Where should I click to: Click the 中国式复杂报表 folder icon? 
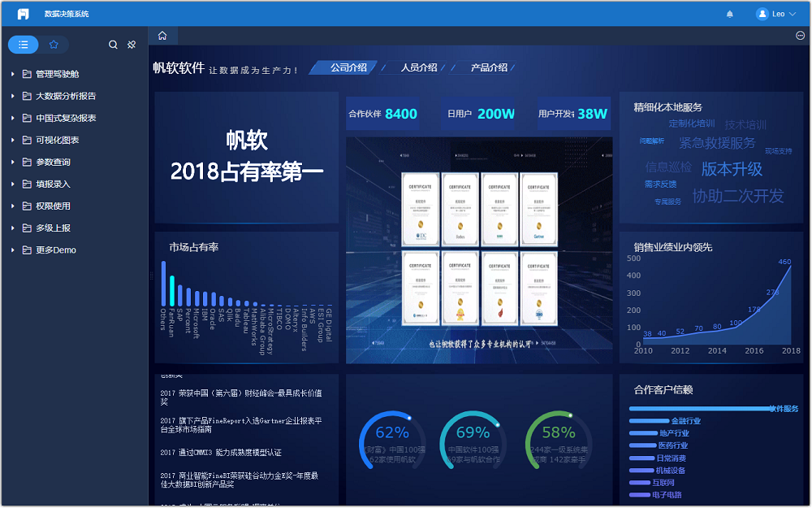click(x=27, y=118)
